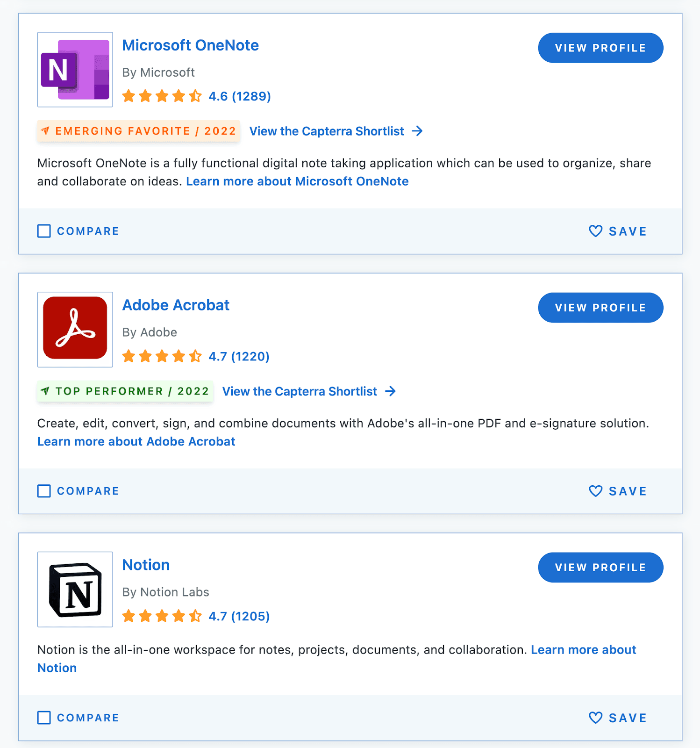This screenshot has height=748, width=700.
Task: Open Learn more about Adobe Acrobat link
Action: pos(136,442)
